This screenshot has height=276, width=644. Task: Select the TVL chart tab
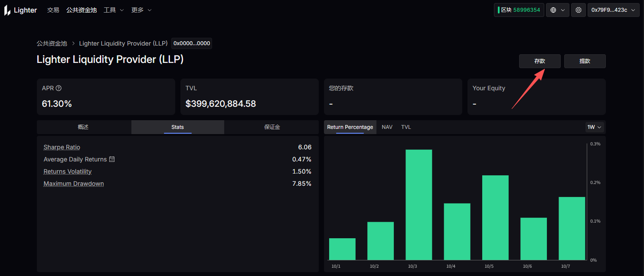(x=406, y=127)
